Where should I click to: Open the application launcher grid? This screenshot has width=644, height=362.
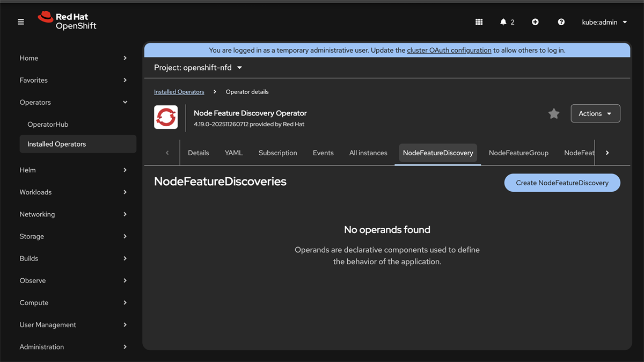479,22
